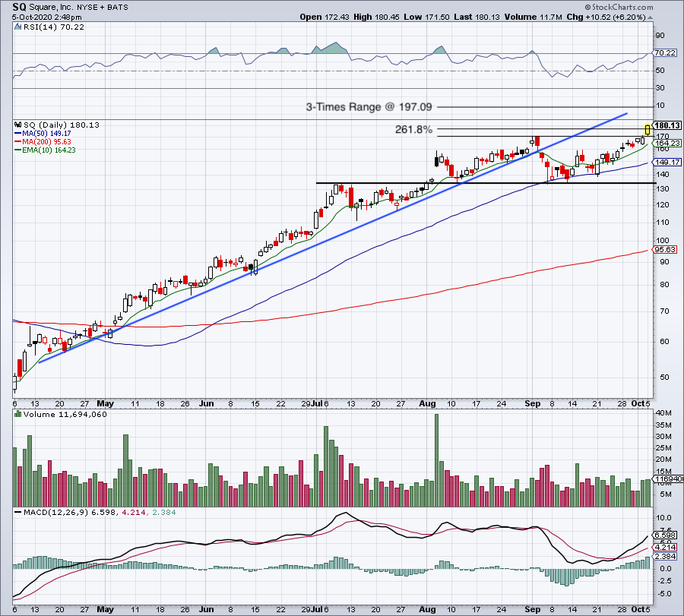
Task: Click the 4.214 signal axis value tag
Action: [x=665, y=547]
